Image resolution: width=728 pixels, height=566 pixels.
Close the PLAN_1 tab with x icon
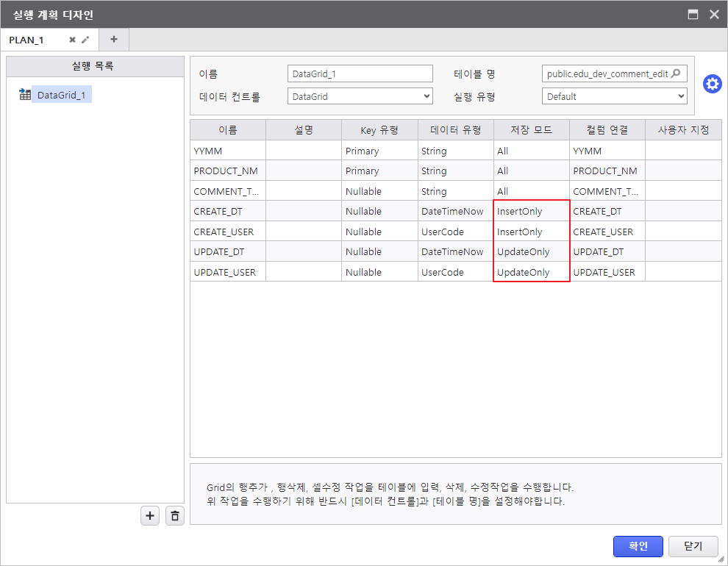pos(72,40)
